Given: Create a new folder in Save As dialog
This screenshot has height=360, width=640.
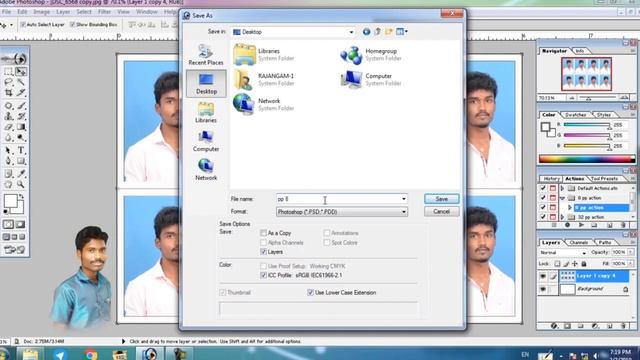Looking at the screenshot, I should (x=389, y=31).
